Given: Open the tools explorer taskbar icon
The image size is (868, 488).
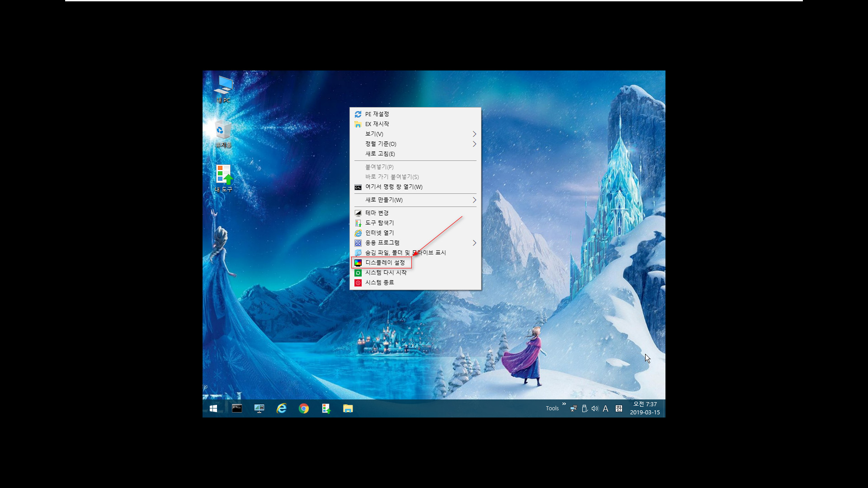Looking at the screenshot, I should [326, 408].
